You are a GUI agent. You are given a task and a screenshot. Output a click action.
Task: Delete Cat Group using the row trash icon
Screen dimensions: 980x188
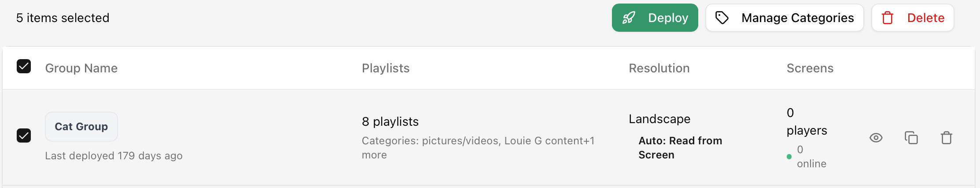947,138
